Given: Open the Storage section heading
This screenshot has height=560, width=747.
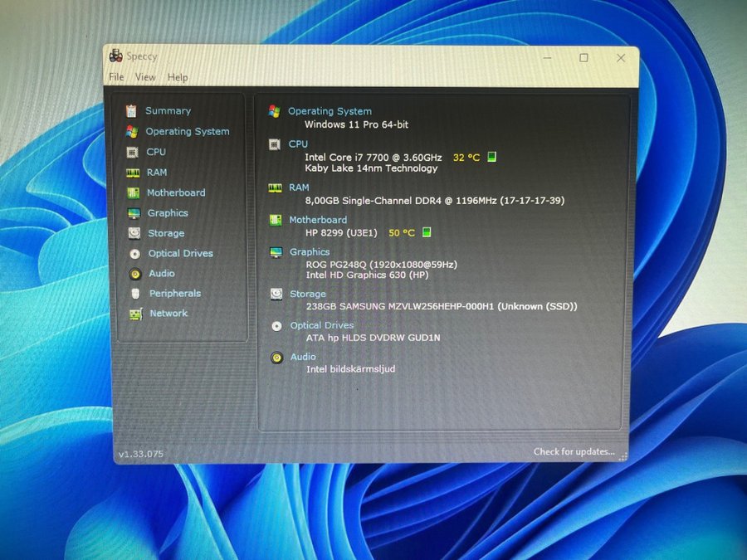Looking at the screenshot, I should tap(307, 294).
